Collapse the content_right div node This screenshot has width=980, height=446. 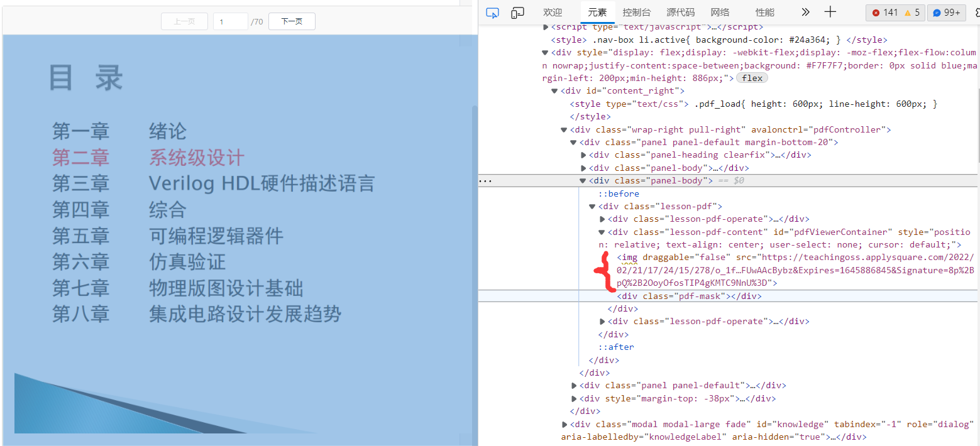click(554, 91)
